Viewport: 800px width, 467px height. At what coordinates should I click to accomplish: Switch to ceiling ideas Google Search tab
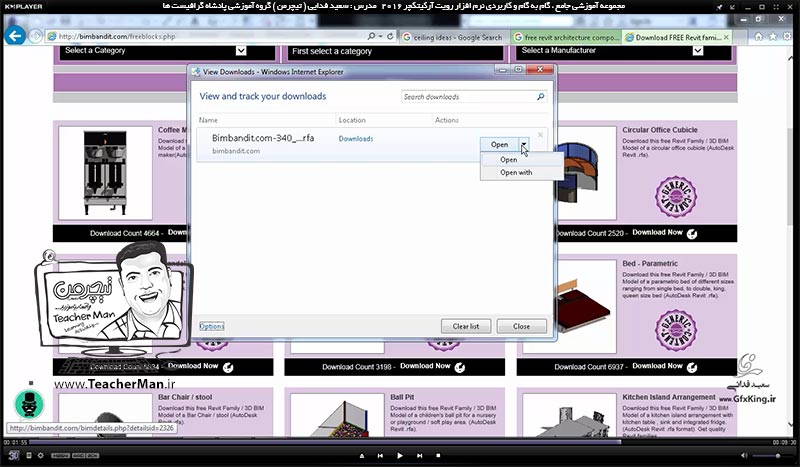[453, 37]
